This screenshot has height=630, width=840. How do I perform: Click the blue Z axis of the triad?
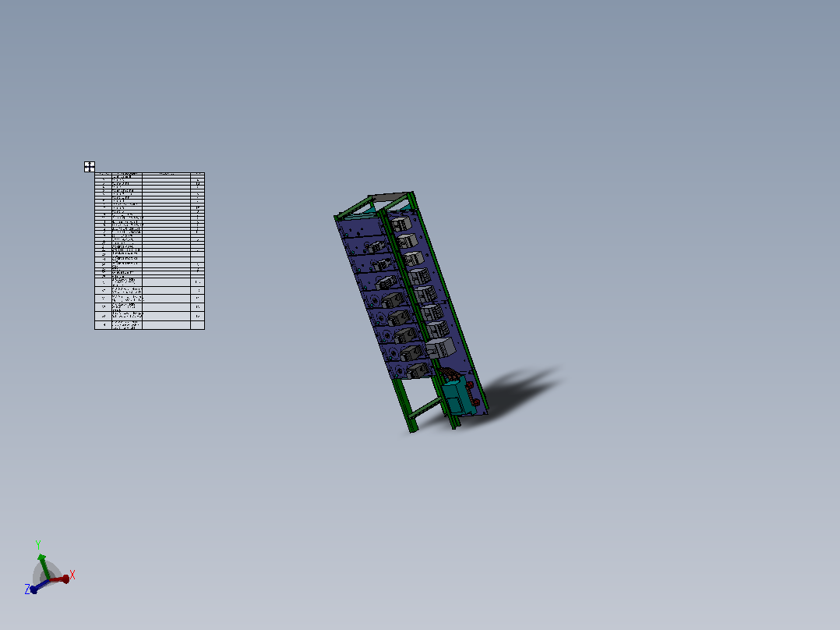click(x=41, y=586)
